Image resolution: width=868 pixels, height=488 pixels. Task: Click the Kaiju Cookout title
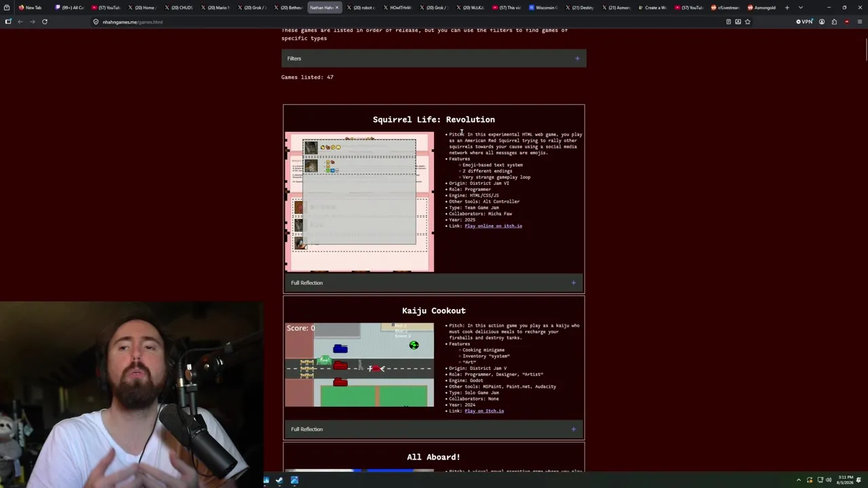click(x=433, y=310)
